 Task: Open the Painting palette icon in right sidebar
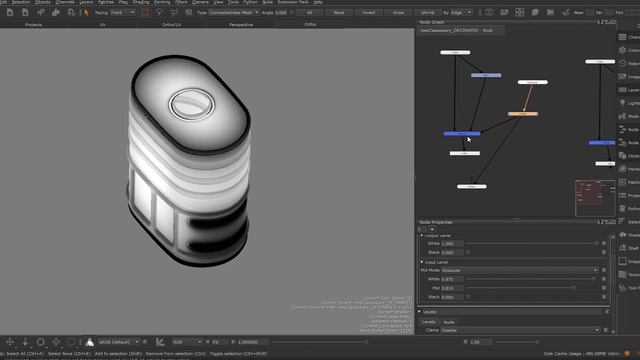622,169
